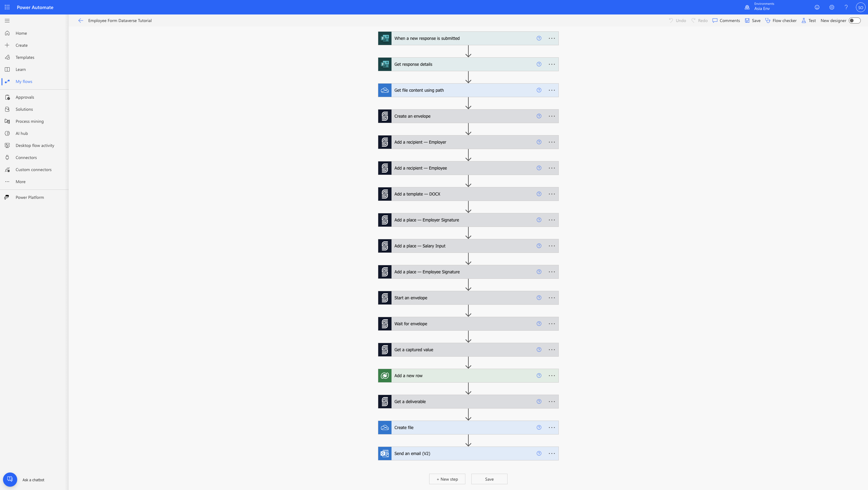Click help icon on Get response details
Screen dimensions: 868x490
[x=539, y=64]
